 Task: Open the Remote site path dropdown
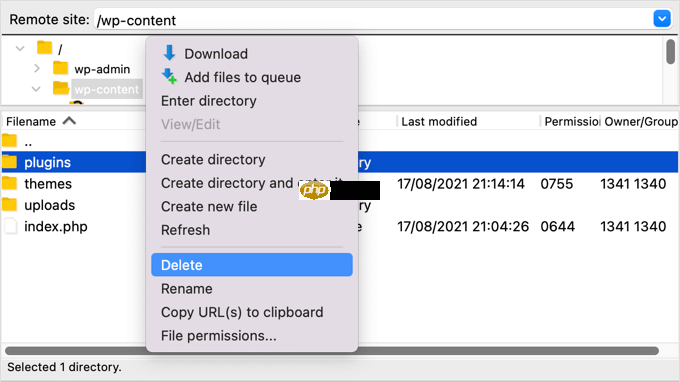click(662, 19)
